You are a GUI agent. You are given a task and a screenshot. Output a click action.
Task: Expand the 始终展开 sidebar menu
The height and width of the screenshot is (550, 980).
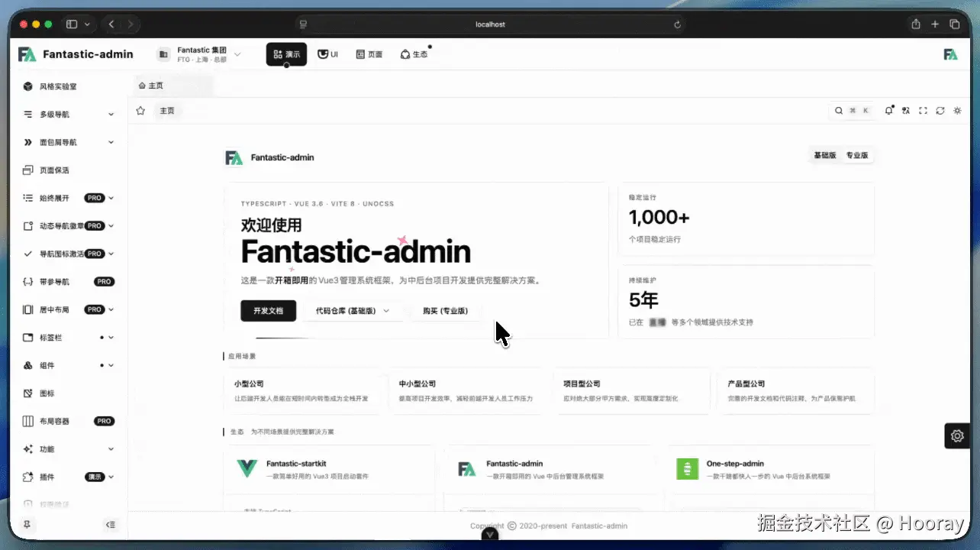(x=67, y=198)
